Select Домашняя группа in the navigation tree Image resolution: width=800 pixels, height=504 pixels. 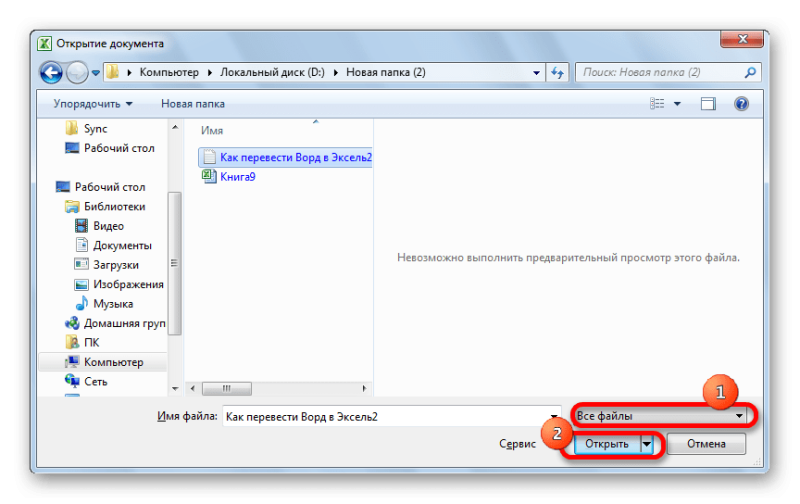pos(115,323)
